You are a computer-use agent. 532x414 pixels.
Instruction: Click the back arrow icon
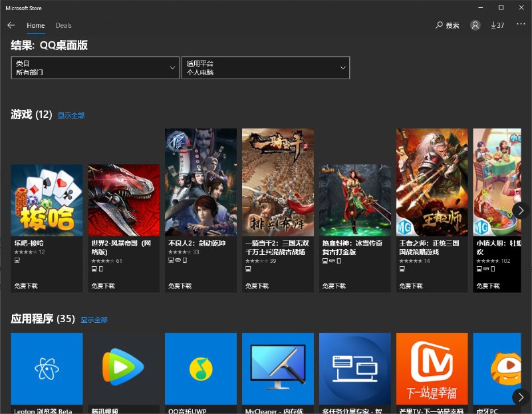[11, 25]
